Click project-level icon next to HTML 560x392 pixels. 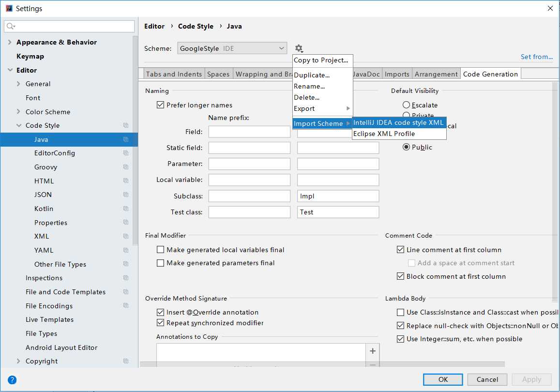click(126, 181)
